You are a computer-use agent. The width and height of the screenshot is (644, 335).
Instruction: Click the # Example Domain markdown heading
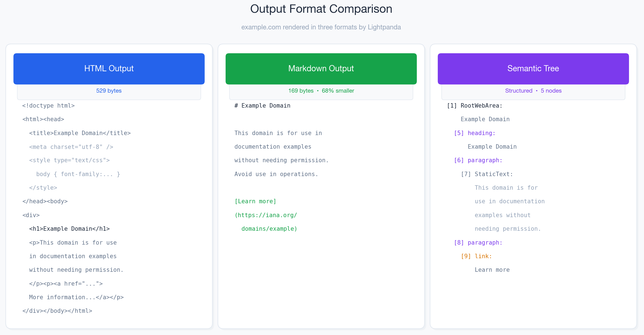(262, 106)
